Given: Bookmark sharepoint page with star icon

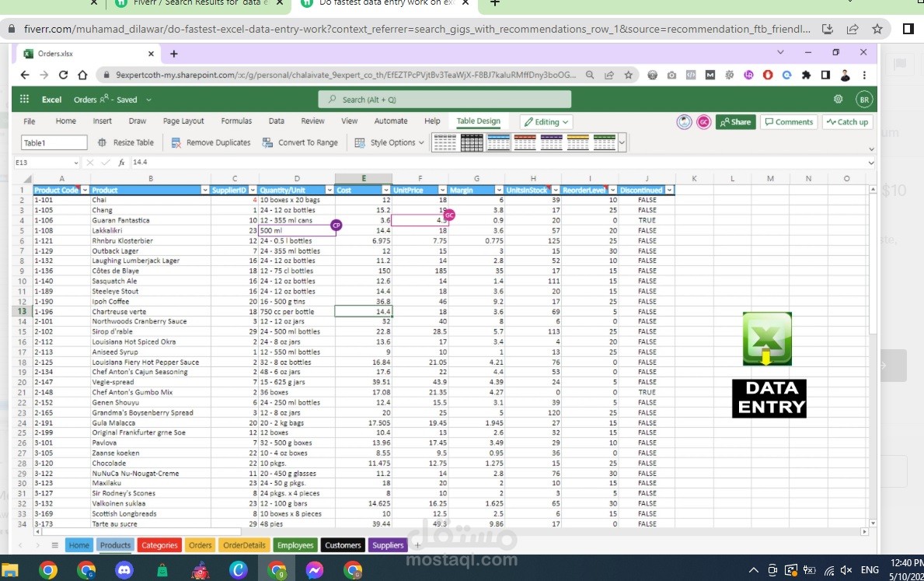Looking at the screenshot, I should tap(628, 75).
